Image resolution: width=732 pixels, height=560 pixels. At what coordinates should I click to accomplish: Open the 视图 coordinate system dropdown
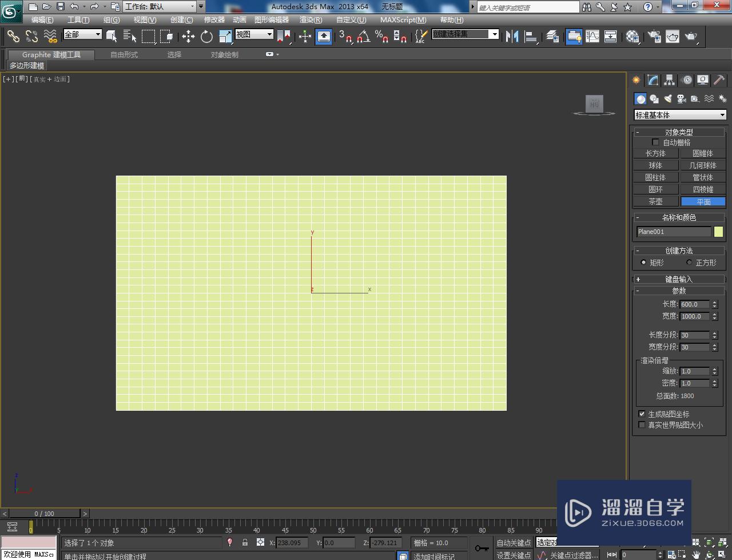(x=254, y=34)
